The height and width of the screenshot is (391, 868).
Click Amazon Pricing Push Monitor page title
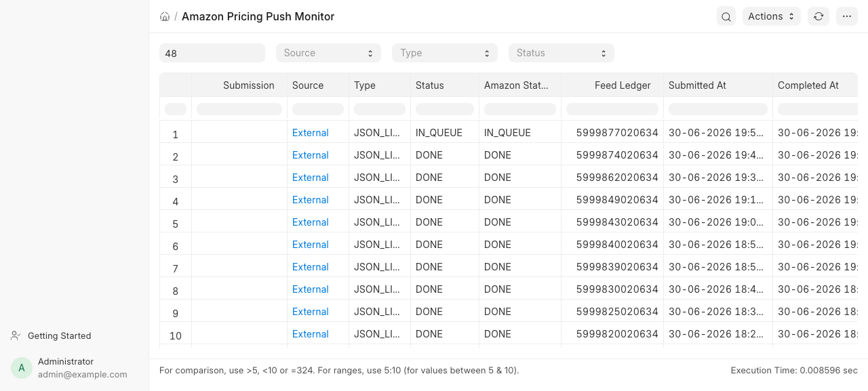point(258,16)
